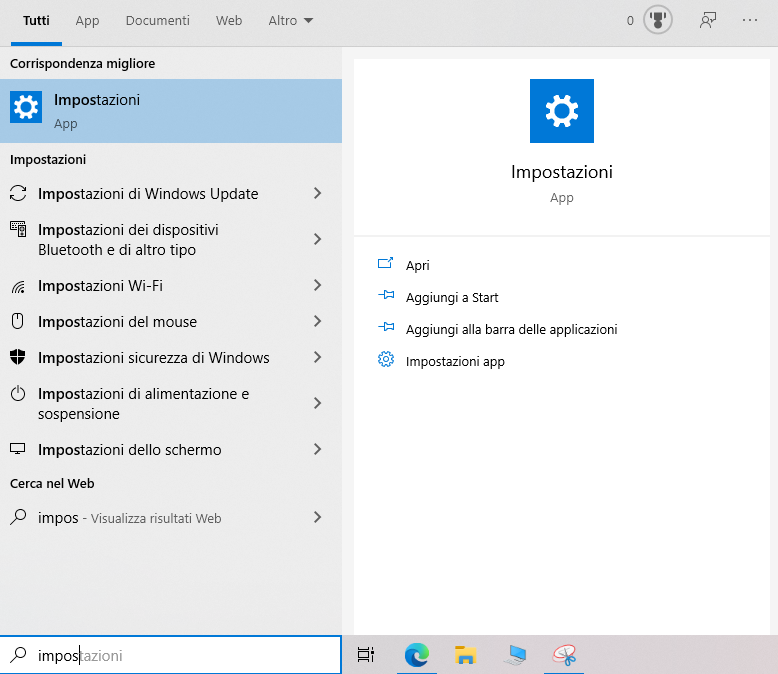Switch to the Web search tab
Viewport: 778px width, 674px height.
229,20
